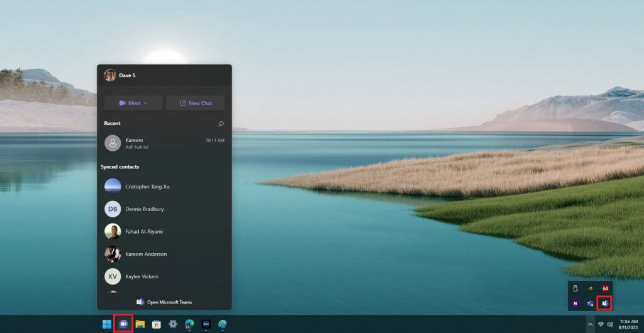
Task: Click the Windows Start button
Action: click(107, 324)
